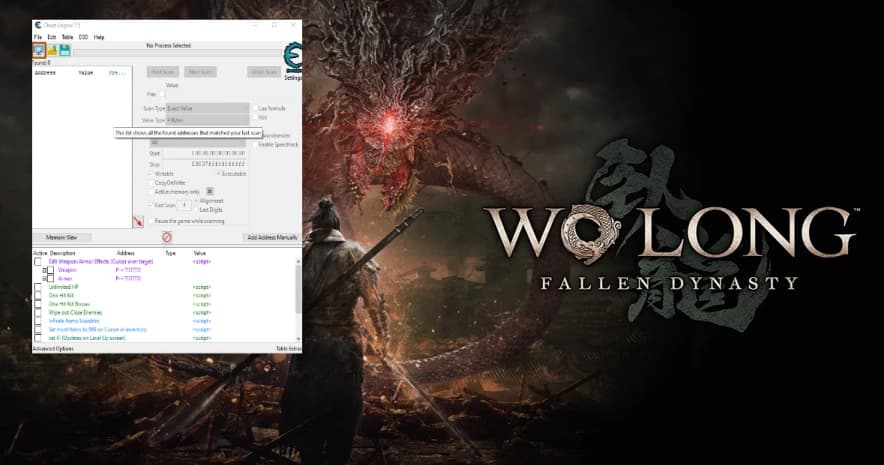Toggle the Hex checkbox
Viewport: 884px width, 465px height.
click(162, 94)
